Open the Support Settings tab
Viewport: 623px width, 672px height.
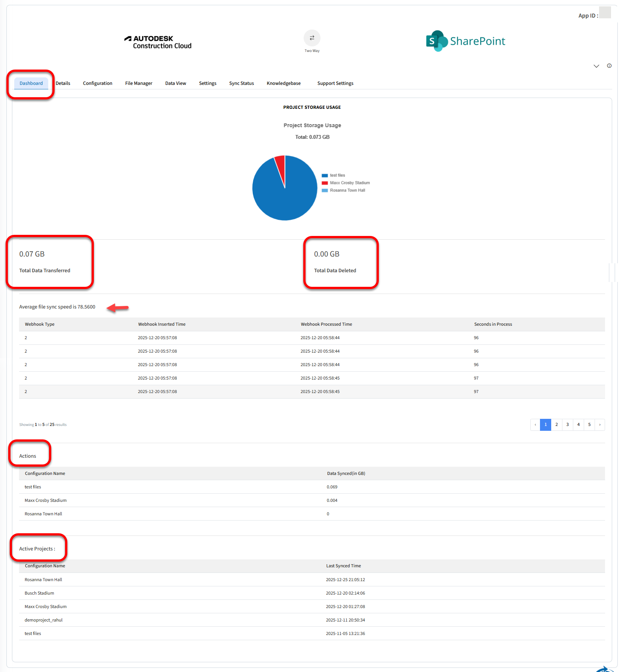click(x=335, y=83)
